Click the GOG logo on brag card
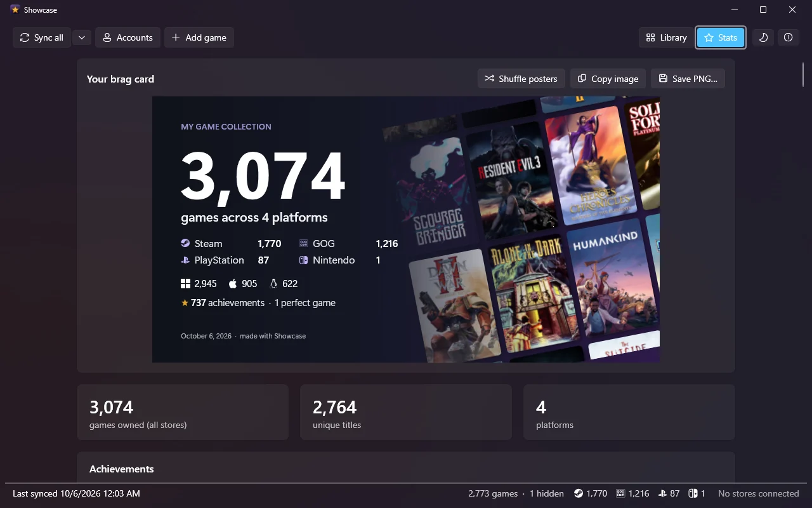Viewport: 812px width, 508px height. [x=303, y=243]
